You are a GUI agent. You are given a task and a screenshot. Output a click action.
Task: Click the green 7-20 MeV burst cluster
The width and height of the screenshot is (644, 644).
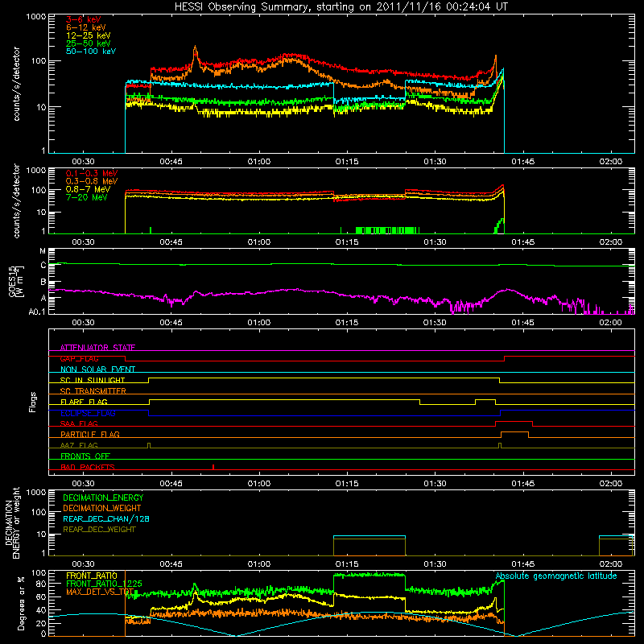387,230
